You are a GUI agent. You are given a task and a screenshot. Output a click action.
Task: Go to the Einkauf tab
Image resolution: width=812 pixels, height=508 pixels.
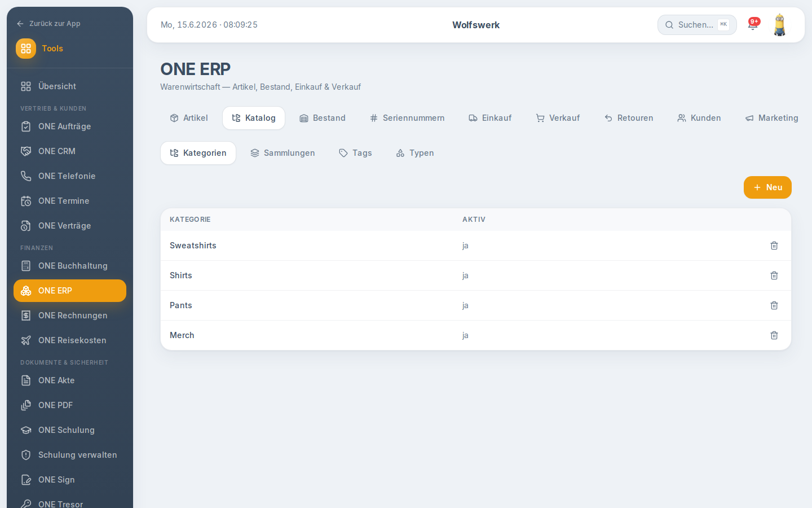(490, 118)
